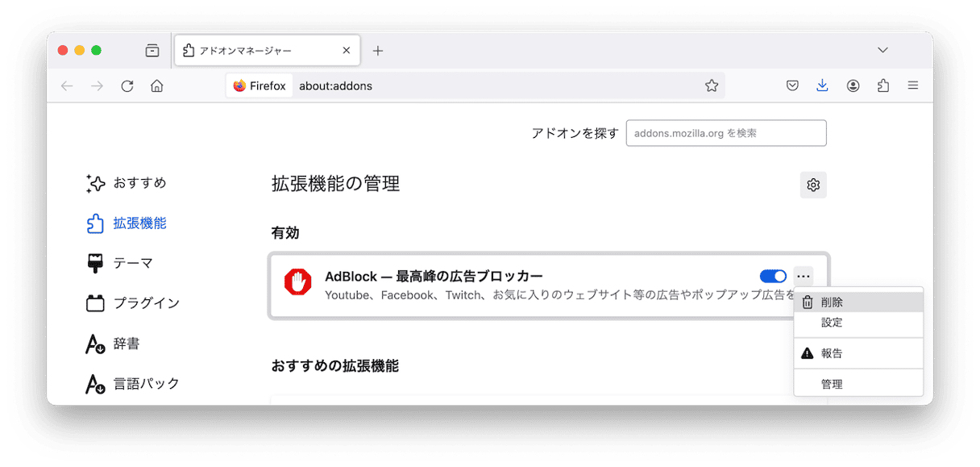Open the Firefox hamburger application menu

pyautogui.click(x=912, y=85)
